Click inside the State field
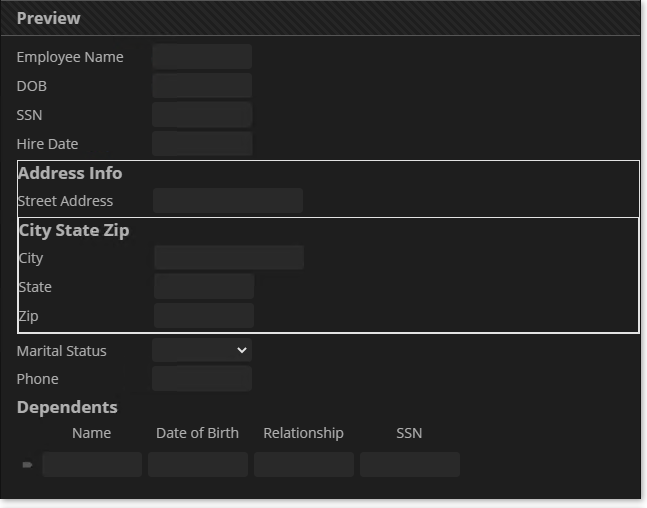 [x=204, y=287]
